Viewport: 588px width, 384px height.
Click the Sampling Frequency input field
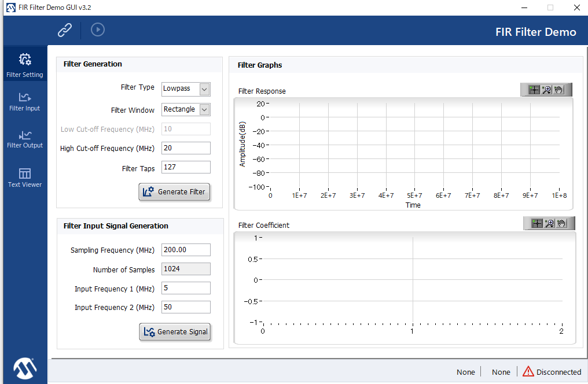[186, 250]
